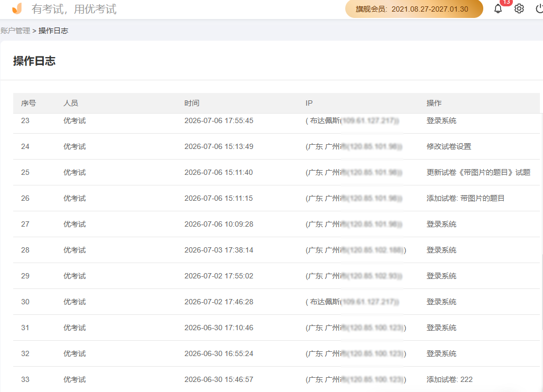Image resolution: width=543 pixels, height=392 pixels.
Task: Open the settings gear icon
Action: coord(519,8)
